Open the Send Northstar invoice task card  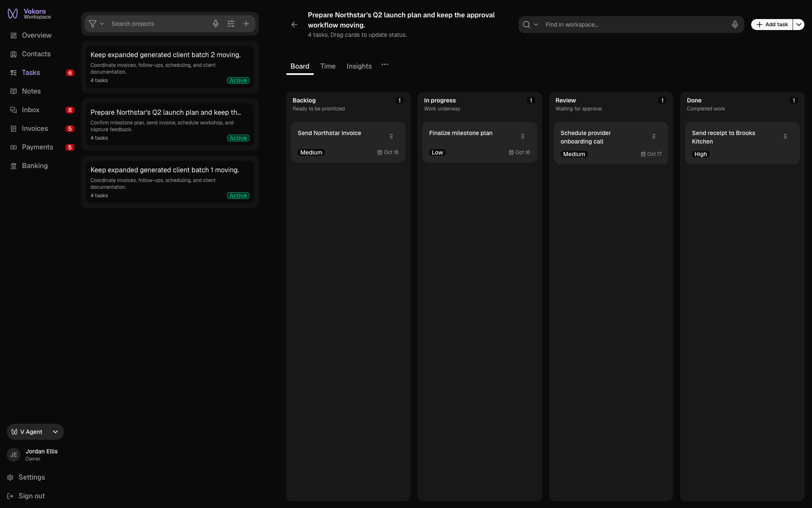tap(348, 142)
